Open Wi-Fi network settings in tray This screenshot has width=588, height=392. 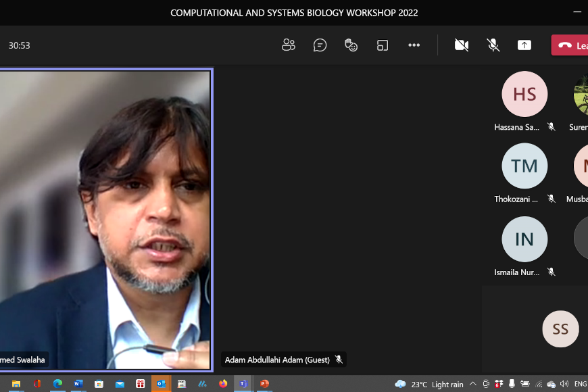(539, 384)
